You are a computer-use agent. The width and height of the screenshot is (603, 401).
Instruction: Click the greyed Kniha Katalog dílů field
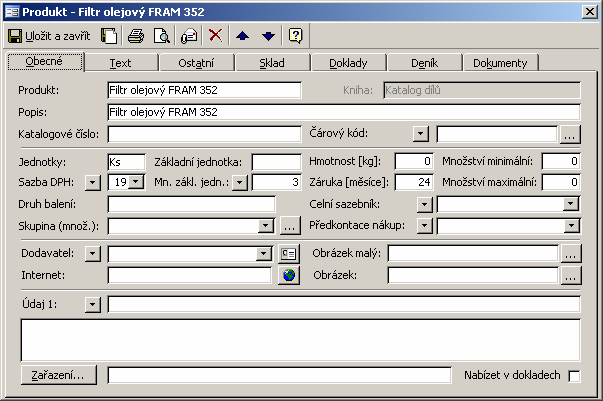482,90
